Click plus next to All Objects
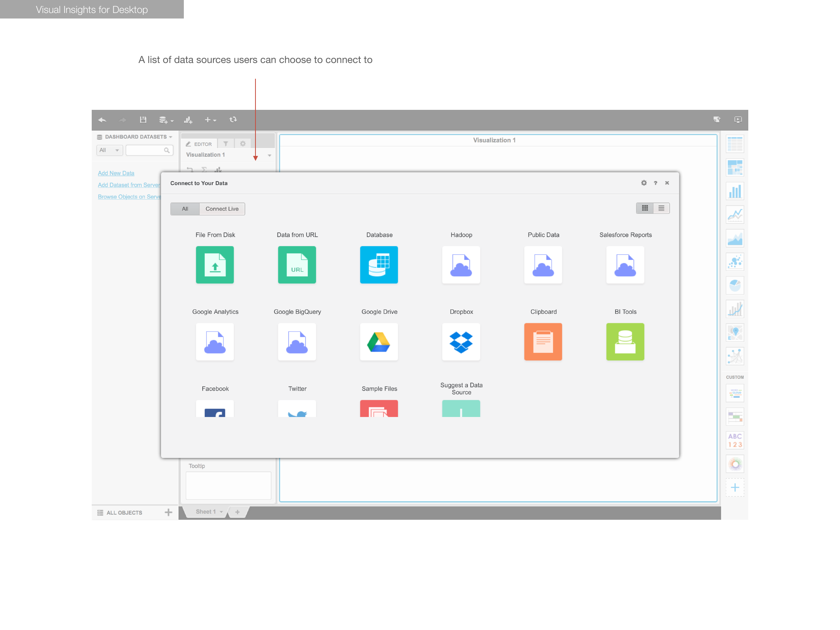 pyautogui.click(x=168, y=512)
